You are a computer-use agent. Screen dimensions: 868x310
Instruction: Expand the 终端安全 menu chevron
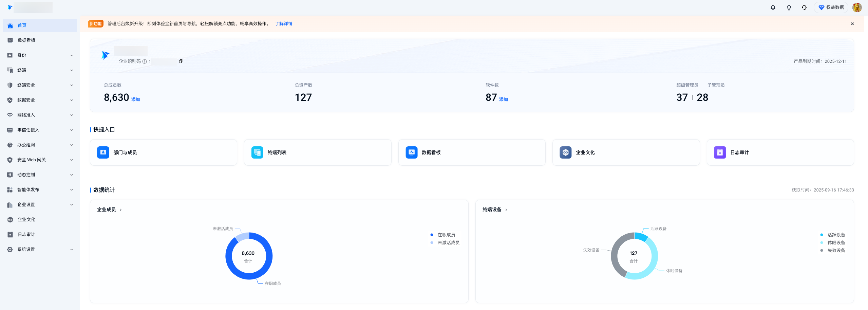pos(72,85)
